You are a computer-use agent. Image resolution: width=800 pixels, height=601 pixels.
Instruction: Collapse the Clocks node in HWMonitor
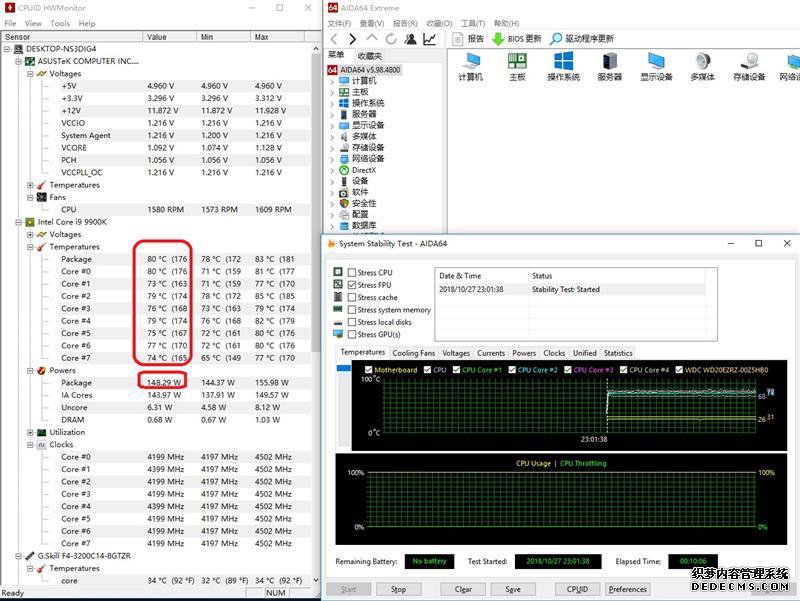tap(30, 444)
